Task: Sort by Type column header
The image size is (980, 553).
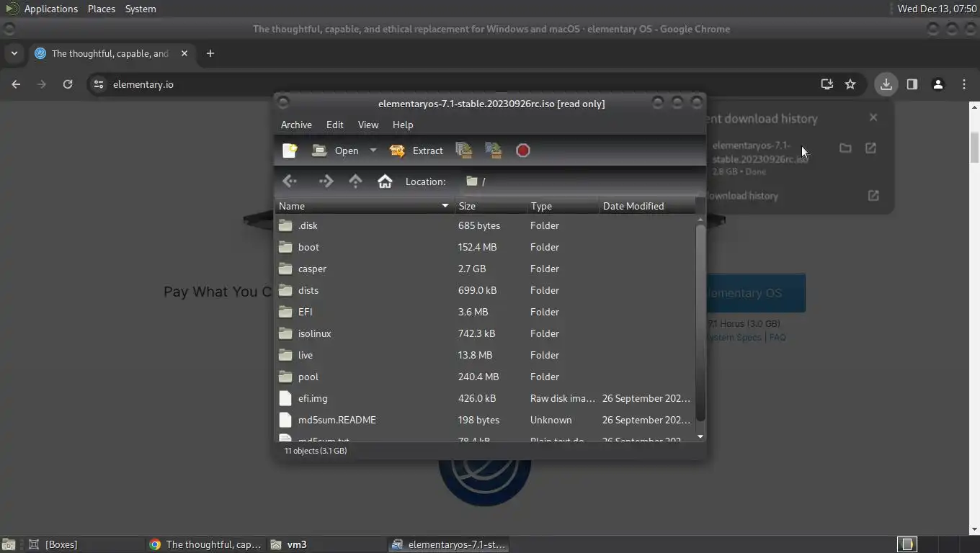Action: [x=563, y=206]
